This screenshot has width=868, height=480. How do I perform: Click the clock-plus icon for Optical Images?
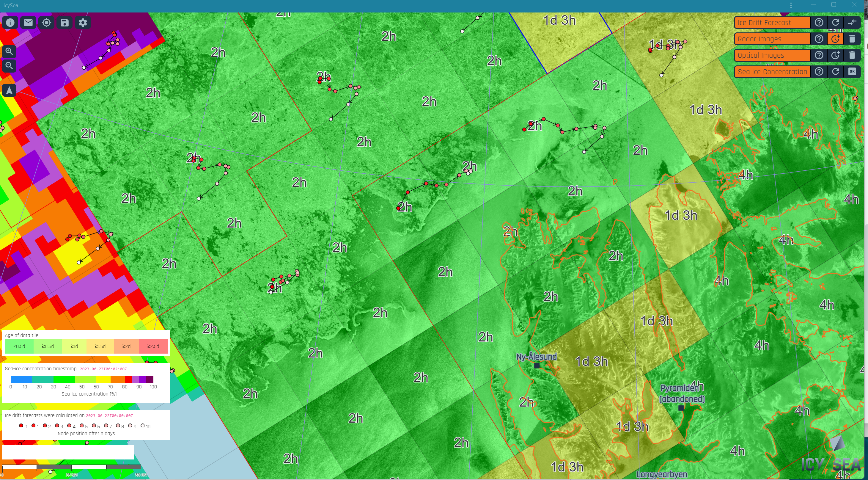click(835, 55)
